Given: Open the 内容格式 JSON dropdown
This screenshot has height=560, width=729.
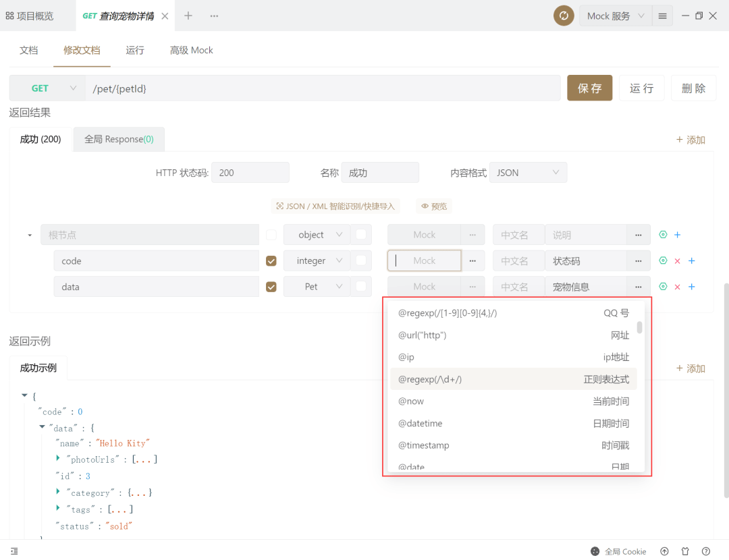Looking at the screenshot, I should pos(528,172).
